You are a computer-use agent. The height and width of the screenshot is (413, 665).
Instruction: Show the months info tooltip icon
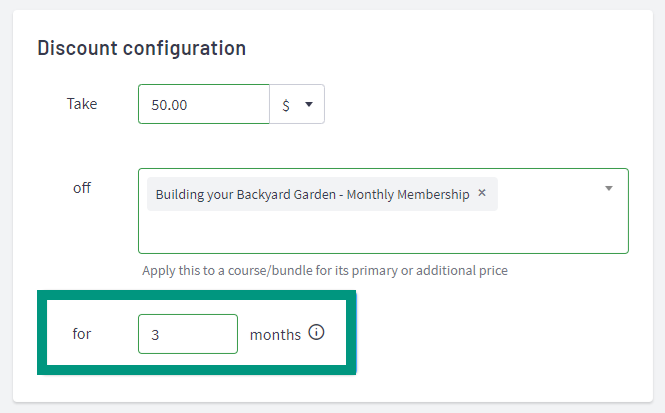[x=316, y=332]
